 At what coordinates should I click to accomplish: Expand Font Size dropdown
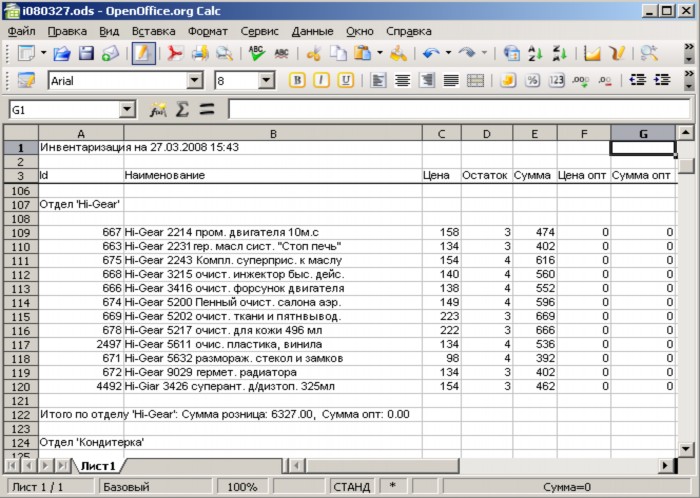click(266, 81)
